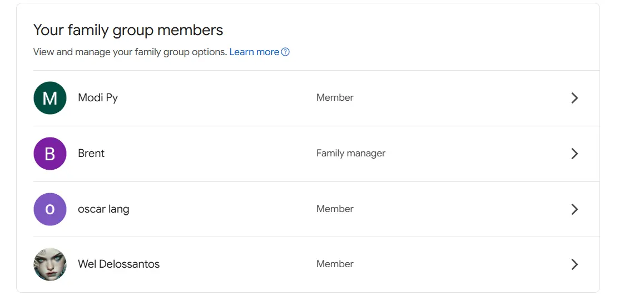
Task: Choose the oscar lang name
Action: (x=103, y=209)
